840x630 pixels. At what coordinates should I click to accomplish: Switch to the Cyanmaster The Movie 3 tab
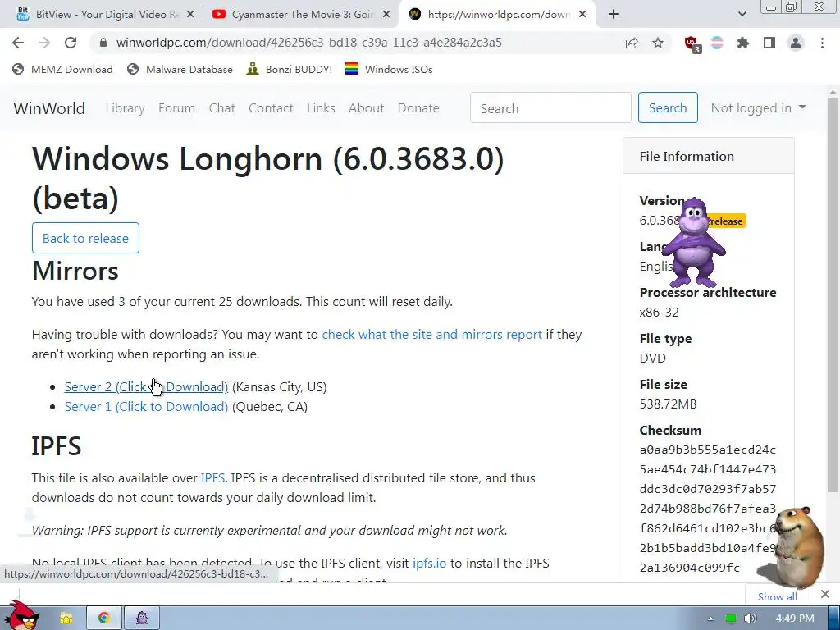coord(300,15)
